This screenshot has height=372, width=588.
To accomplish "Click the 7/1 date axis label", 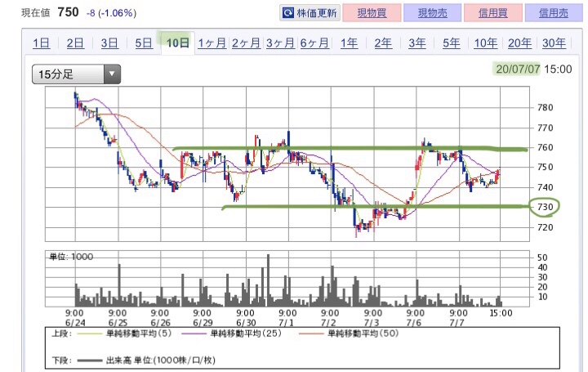I will [x=287, y=323].
